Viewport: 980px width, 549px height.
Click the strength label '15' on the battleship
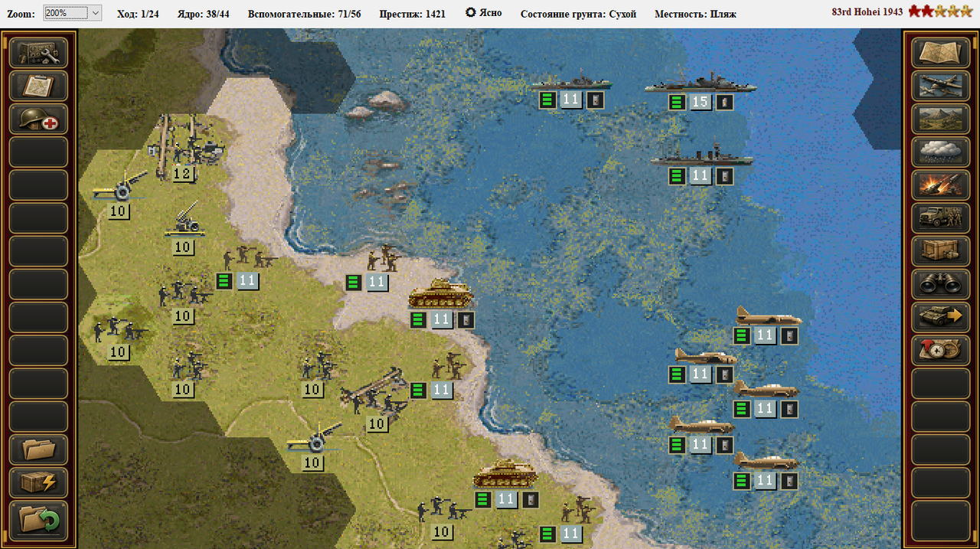click(701, 102)
